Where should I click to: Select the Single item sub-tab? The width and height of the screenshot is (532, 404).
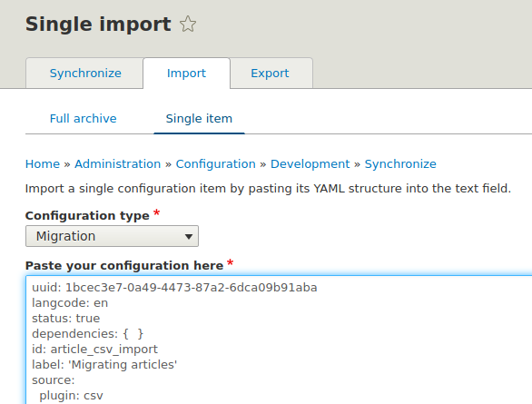[199, 119]
